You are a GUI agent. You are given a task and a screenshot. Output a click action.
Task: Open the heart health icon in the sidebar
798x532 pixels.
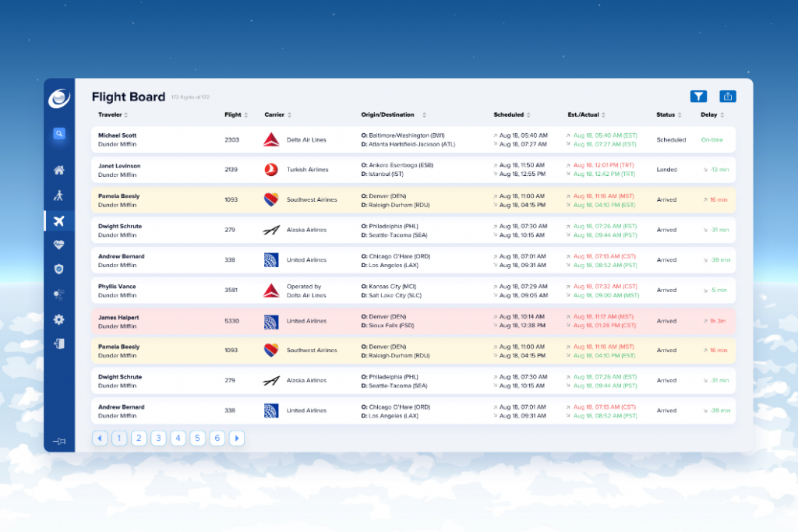click(59, 245)
